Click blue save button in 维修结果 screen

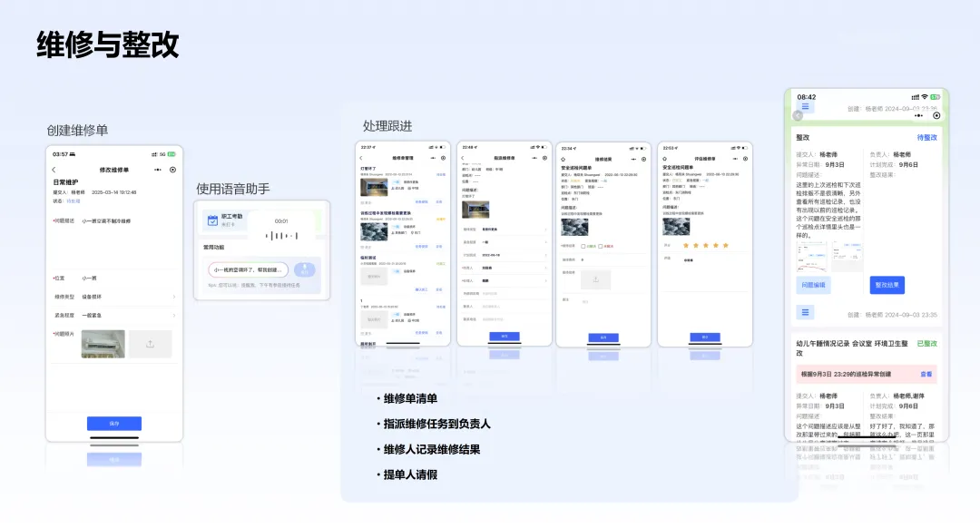pyautogui.click(x=603, y=337)
